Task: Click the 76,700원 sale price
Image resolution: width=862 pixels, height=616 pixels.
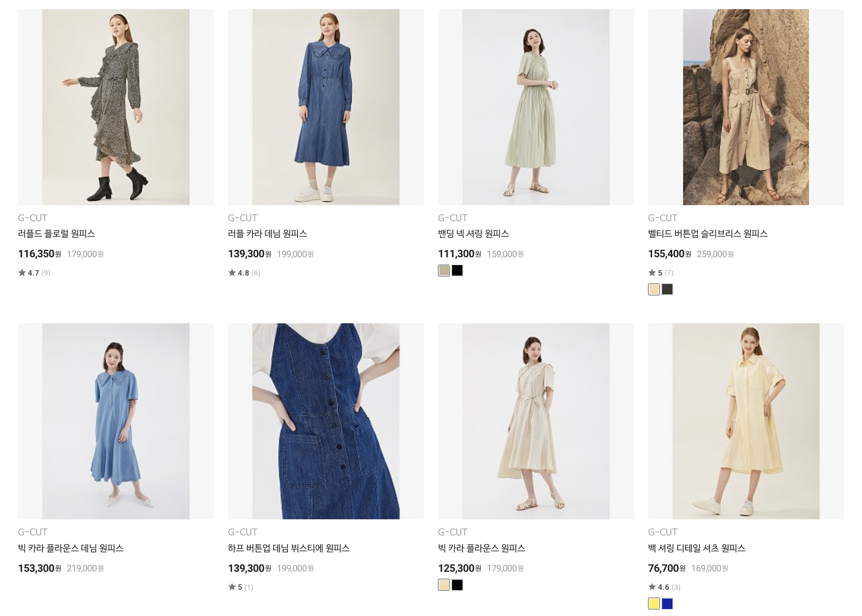Action: (667, 568)
